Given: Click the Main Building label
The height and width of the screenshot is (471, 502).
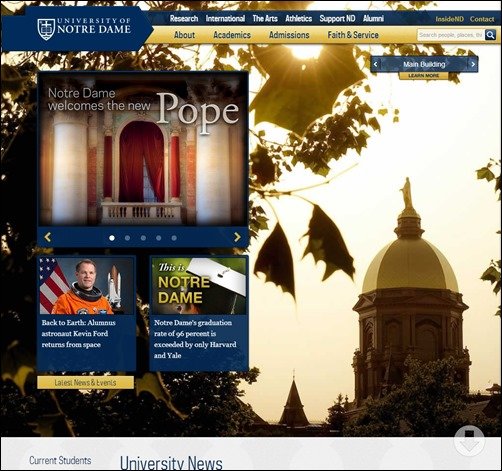Looking at the screenshot, I should click(x=424, y=64).
